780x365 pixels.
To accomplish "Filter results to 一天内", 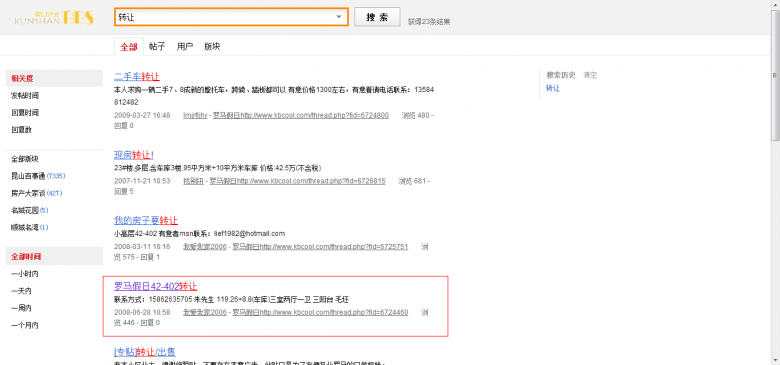I will click(x=22, y=291).
